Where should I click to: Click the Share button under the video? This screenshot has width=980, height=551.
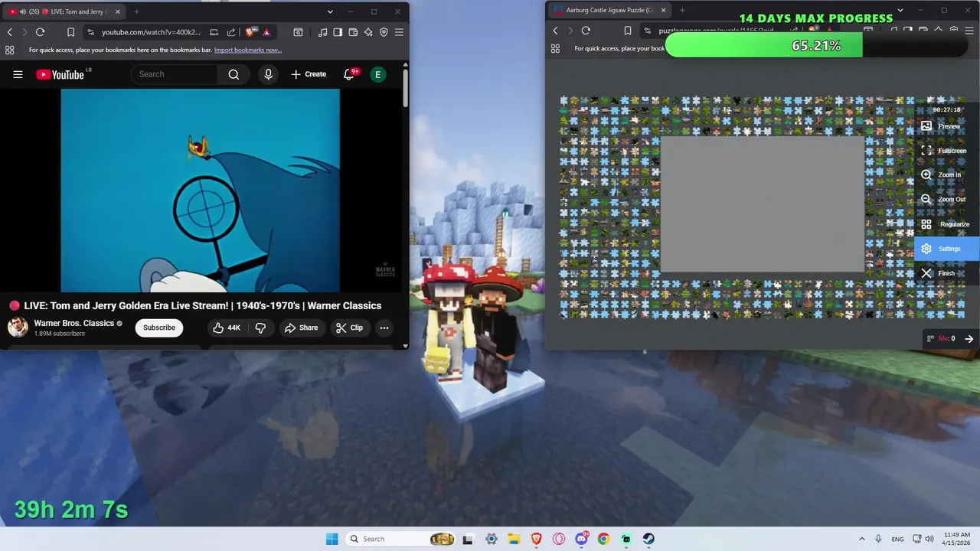tap(301, 328)
